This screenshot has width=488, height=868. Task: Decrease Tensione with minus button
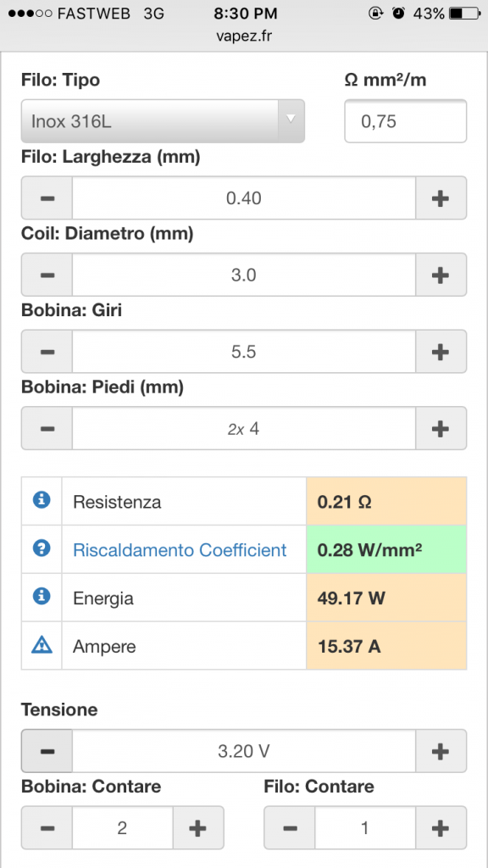47,751
